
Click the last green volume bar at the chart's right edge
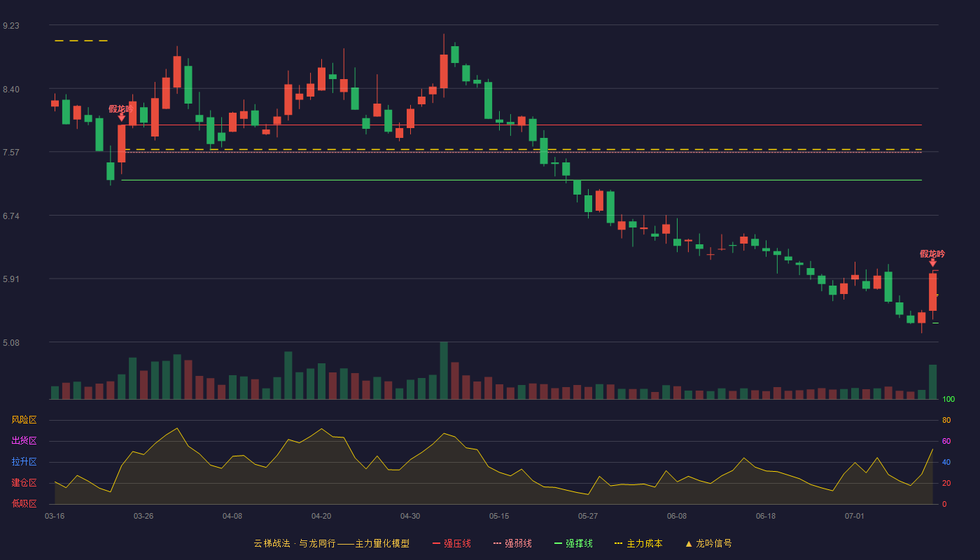(x=932, y=382)
